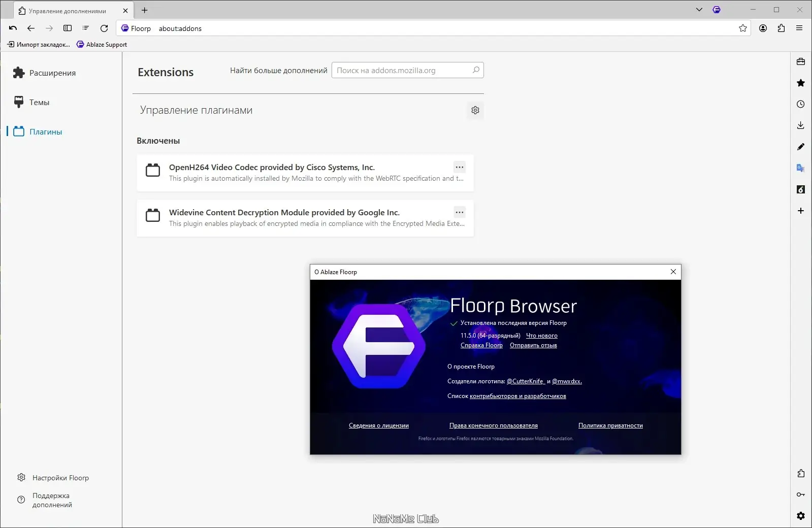The width and height of the screenshot is (812, 528).
Task: Open the Справка Floorp link
Action: (481, 345)
